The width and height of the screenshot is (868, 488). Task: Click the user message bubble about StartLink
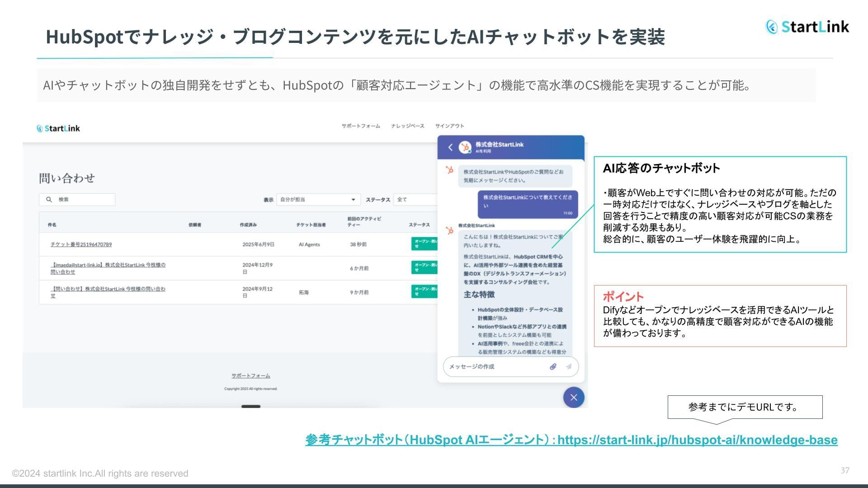(528, 204)
